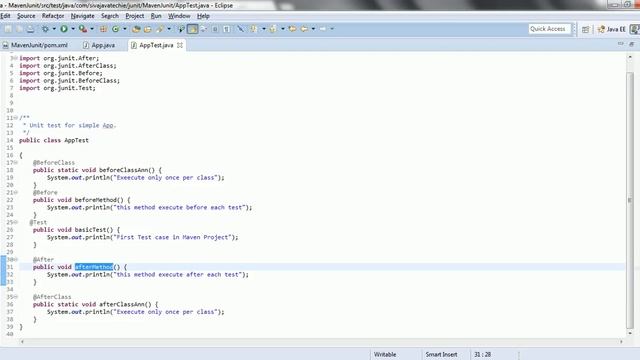Click the Save toolbar icon

coord(8,29)
